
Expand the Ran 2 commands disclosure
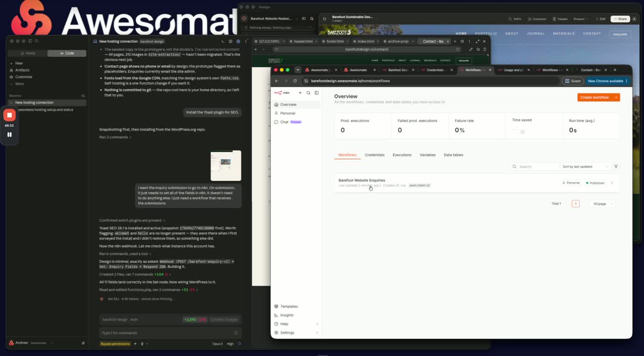click(x=115, y=137)
